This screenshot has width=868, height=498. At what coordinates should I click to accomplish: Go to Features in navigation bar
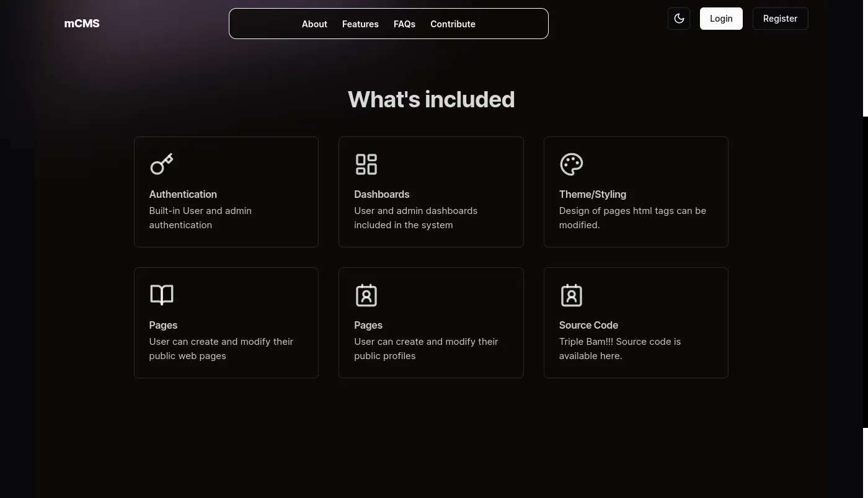(x=360, y=24)
